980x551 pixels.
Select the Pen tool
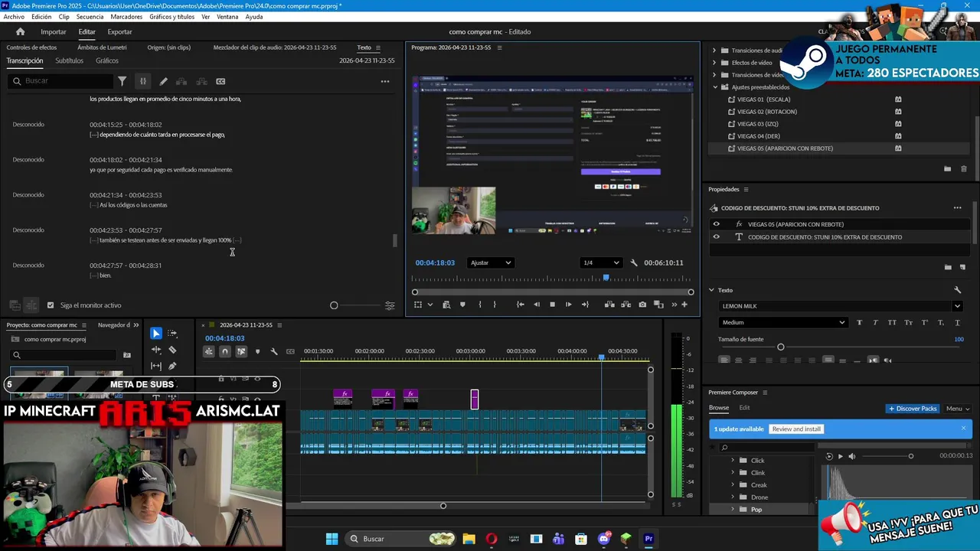pos(172,366)
